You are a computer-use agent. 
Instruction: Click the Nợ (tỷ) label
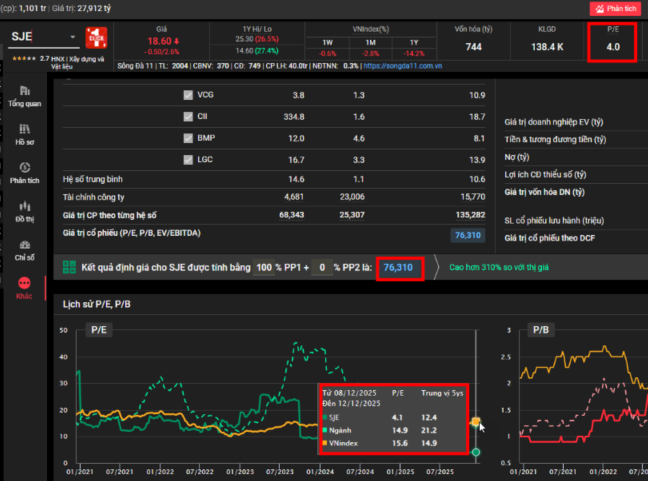[x=517, y=157]
